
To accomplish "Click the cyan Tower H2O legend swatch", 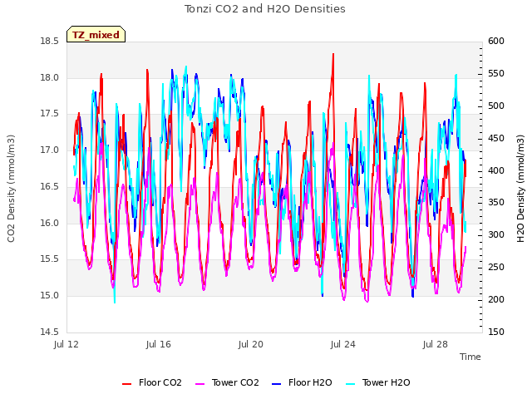I will (351, 384).
